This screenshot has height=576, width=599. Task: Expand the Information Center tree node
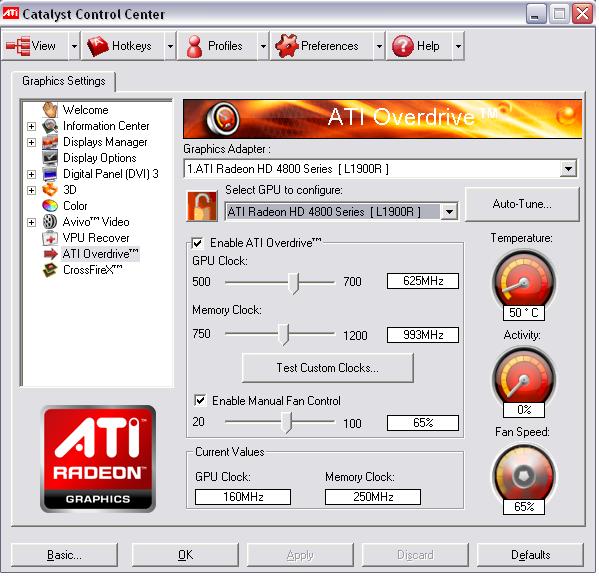(32, 126)
